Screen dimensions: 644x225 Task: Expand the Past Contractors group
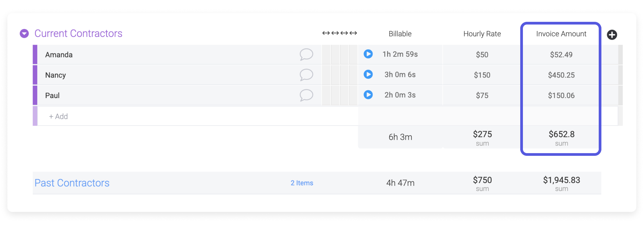72,183
